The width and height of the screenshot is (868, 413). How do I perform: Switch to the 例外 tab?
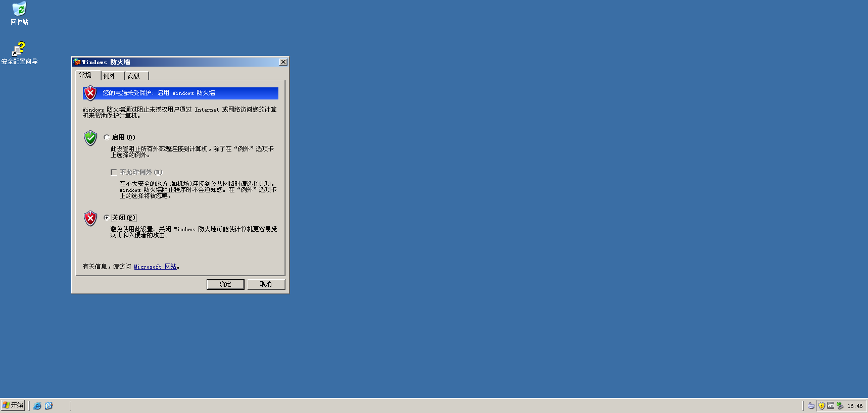point(110,76)
